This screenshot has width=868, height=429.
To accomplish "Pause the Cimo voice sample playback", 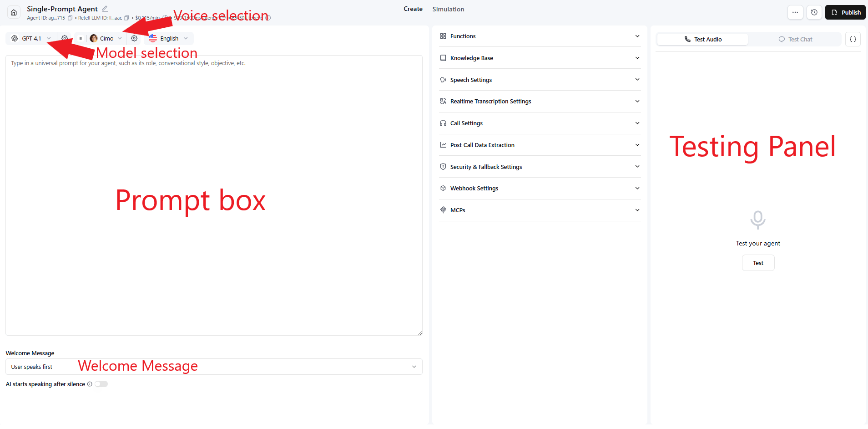I will (81, 38).
